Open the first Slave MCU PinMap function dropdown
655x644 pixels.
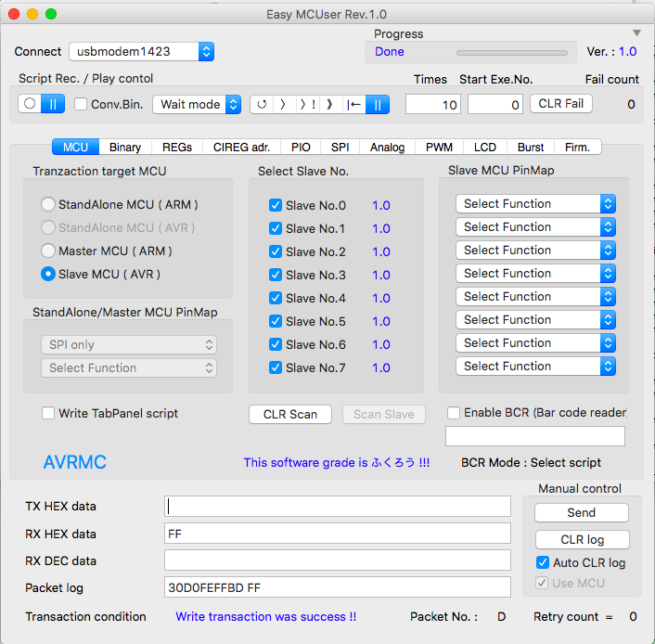coord(535,204)
